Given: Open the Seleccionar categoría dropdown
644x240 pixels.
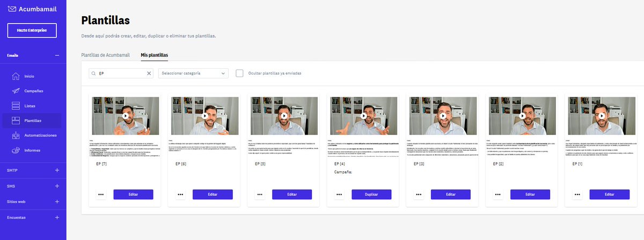Looking at the screenshot, I should (193, 73).
